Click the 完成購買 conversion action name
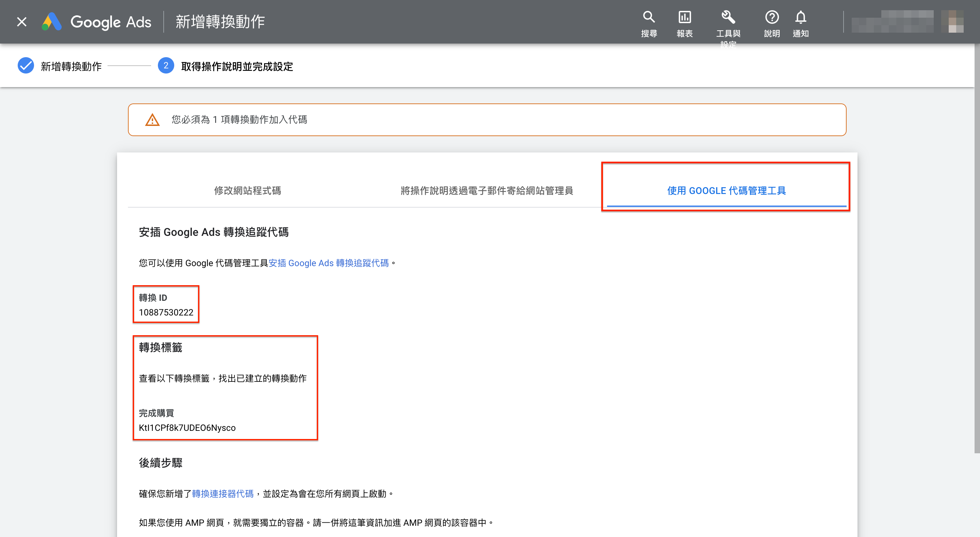980x537 pixels. (x=157, y=413)
